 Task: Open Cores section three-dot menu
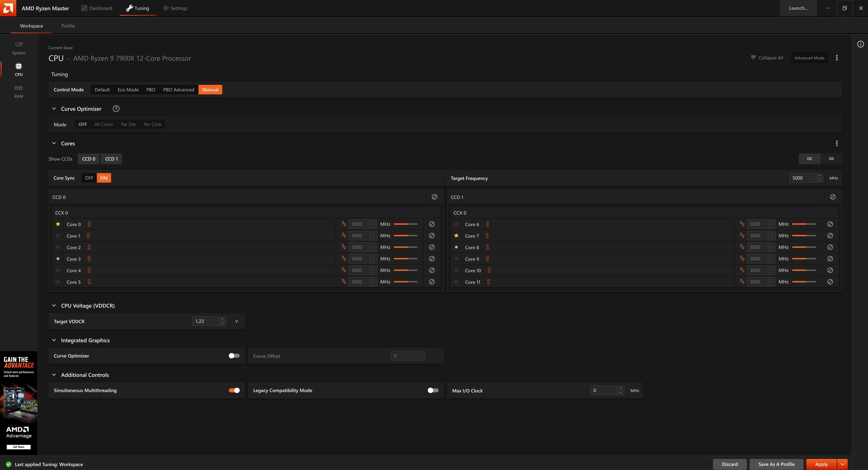tap(837, 143)
